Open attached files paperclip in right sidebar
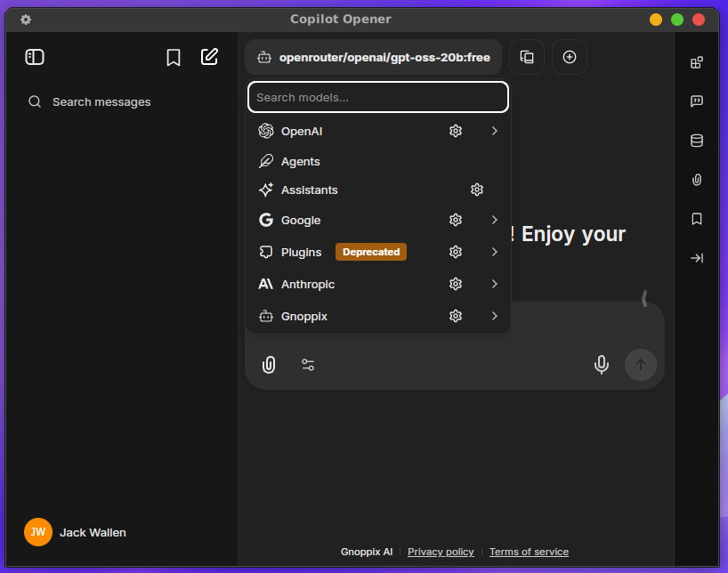The width and height of the screenshot is (728, 573). pyautogui.click(x=697, y=179)
